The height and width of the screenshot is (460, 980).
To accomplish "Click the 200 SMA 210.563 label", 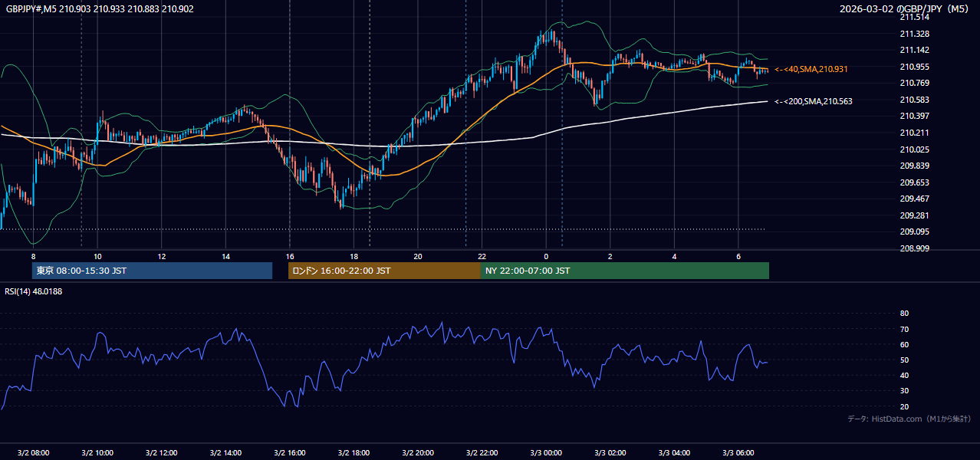I will 813,101.
